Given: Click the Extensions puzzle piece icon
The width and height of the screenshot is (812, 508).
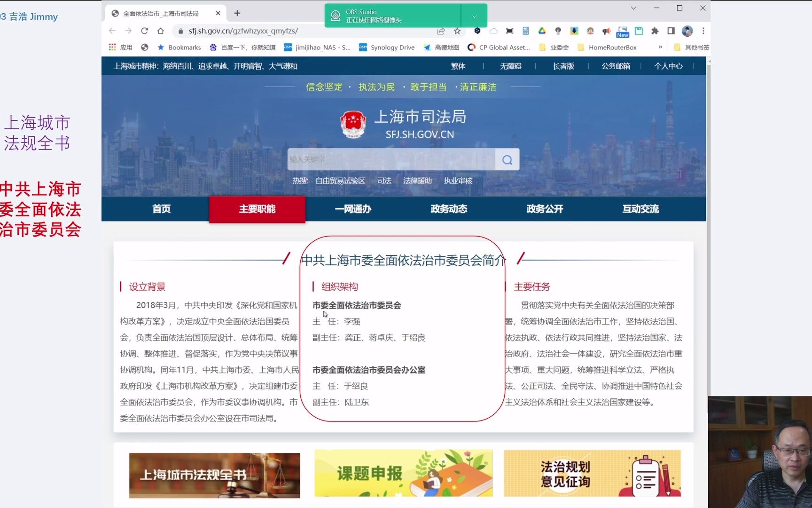Looking at the screenshot, I should coord(655,31).
